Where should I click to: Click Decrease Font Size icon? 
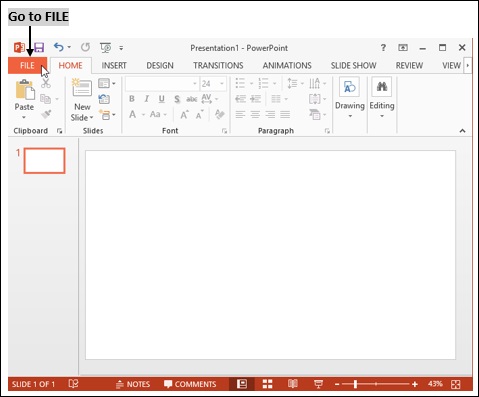point(200,115)
